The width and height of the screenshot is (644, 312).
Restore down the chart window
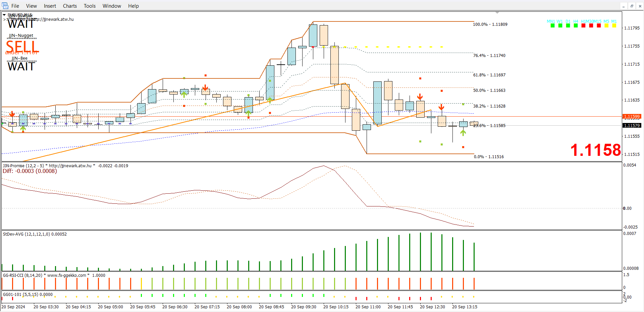click(632, 6)
